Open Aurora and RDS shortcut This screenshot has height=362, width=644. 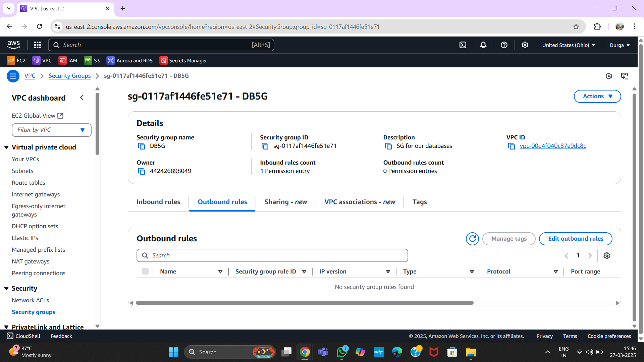click(x=129, y=60)
